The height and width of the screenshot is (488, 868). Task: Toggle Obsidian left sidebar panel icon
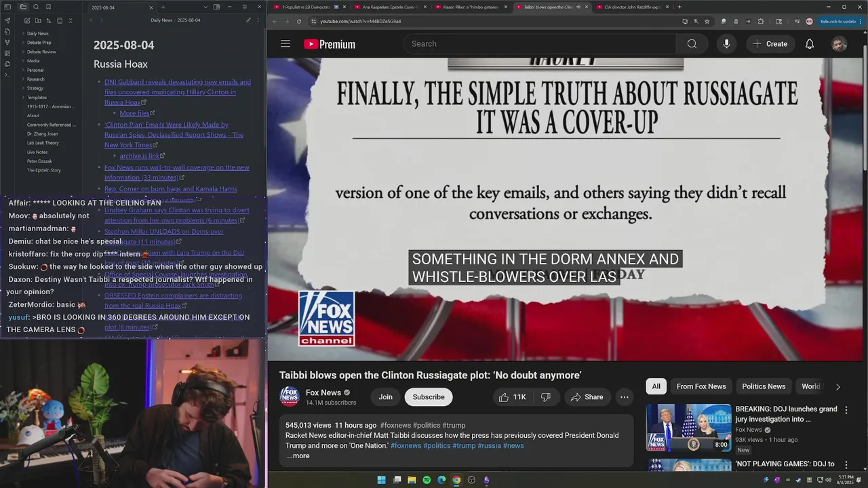coord(7,7)
